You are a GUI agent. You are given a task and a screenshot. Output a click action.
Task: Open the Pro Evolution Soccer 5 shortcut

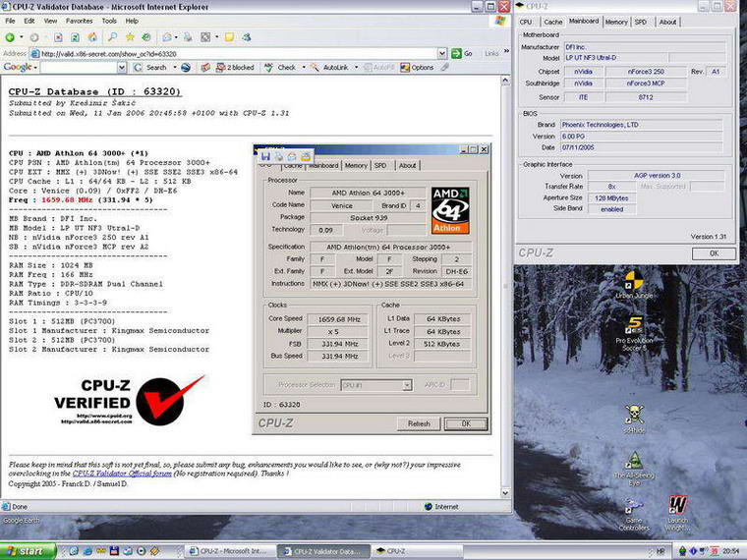[x=635, y=324]
